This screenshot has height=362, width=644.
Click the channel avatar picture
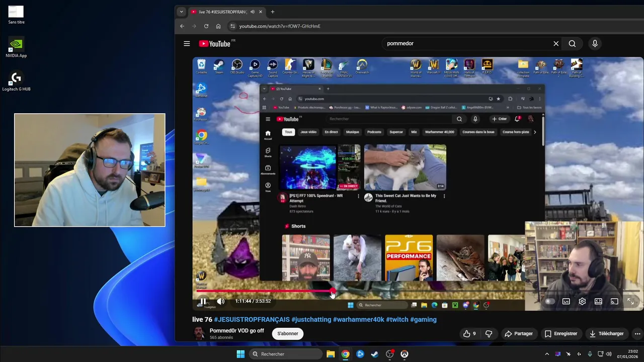click(200, 333)
